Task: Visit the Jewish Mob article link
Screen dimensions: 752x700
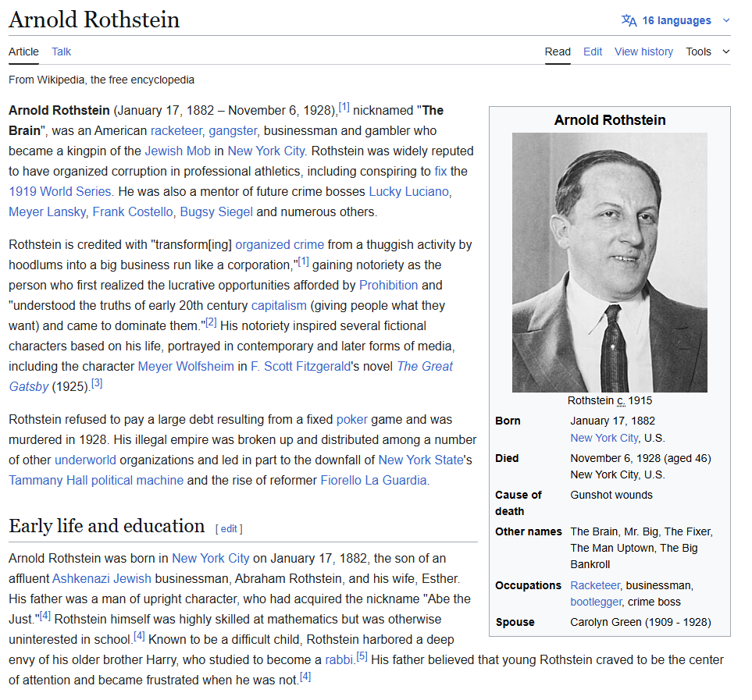Action: click(x=178, y=151)
